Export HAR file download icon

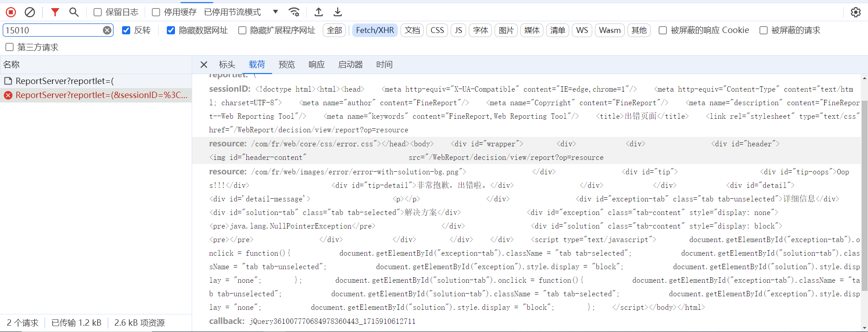(x=338, y=12)
